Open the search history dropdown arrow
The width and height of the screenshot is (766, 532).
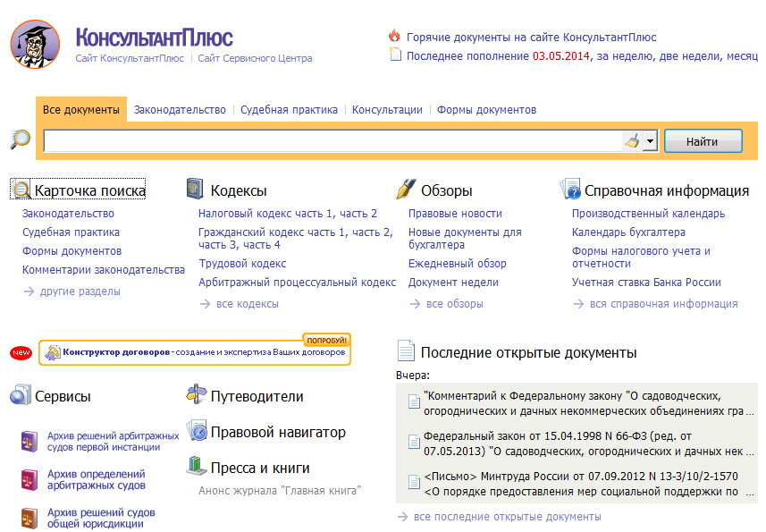650,141
